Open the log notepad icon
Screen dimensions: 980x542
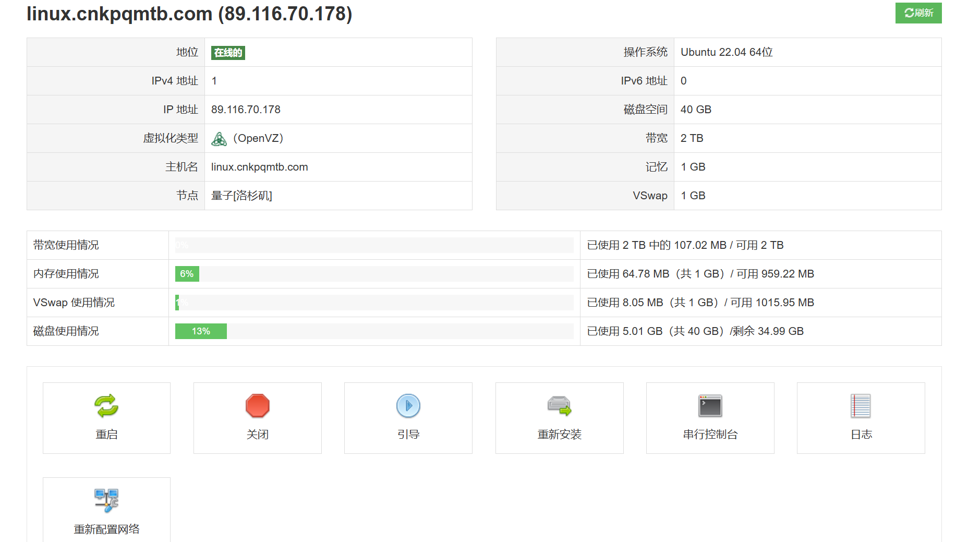tap(861, 406)
